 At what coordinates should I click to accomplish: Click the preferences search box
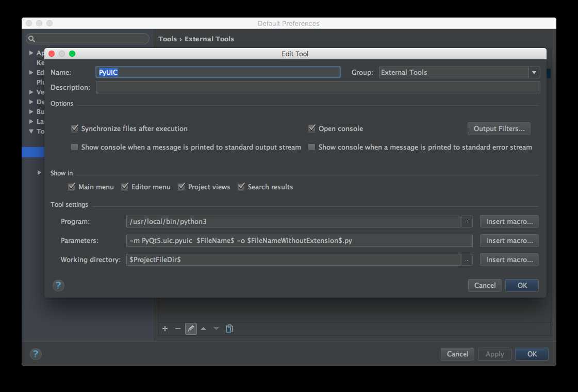pos(88,39)
